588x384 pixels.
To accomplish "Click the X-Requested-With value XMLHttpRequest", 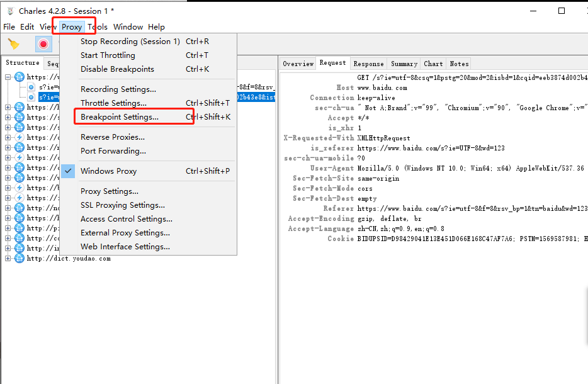I will click(x=383, y=138).
